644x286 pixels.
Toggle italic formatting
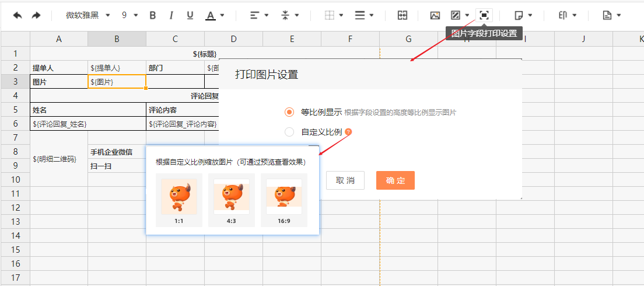click(x=171, y=15)
